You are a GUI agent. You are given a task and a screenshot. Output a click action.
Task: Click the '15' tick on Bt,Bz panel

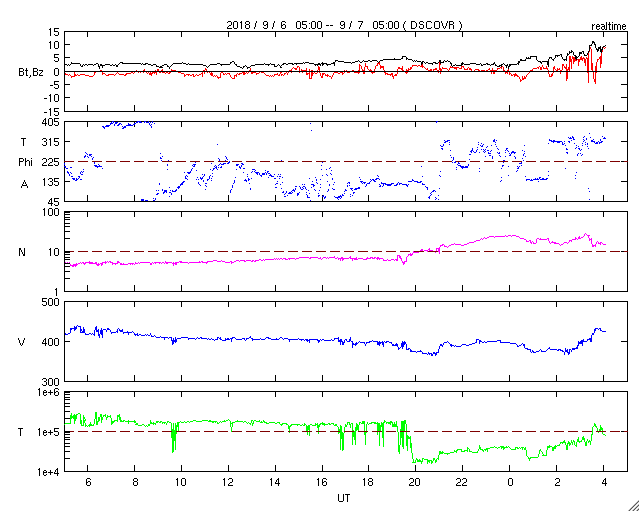pos(54,32)
